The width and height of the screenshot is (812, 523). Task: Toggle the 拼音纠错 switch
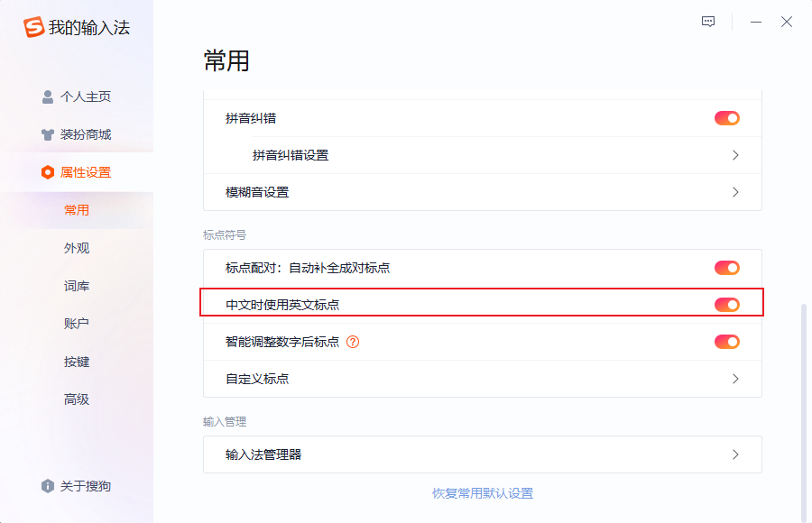tap(727, 118)
